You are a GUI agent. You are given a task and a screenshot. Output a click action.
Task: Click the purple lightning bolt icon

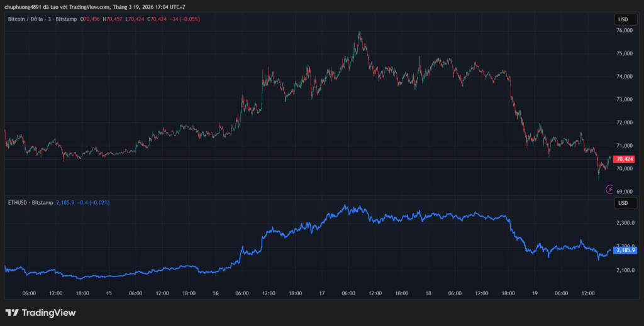pos(609,188)
